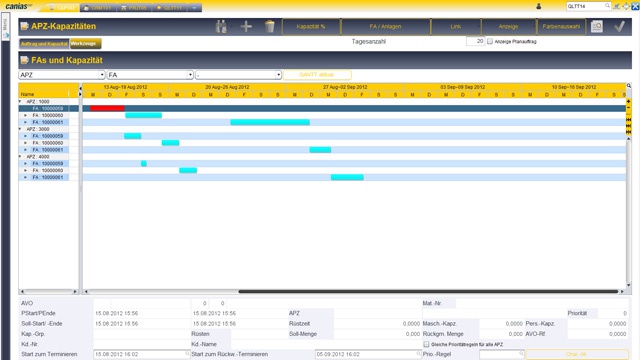Click the trash can delete icon
Viewport: 640px width, 360px height.
coord(269,27)
